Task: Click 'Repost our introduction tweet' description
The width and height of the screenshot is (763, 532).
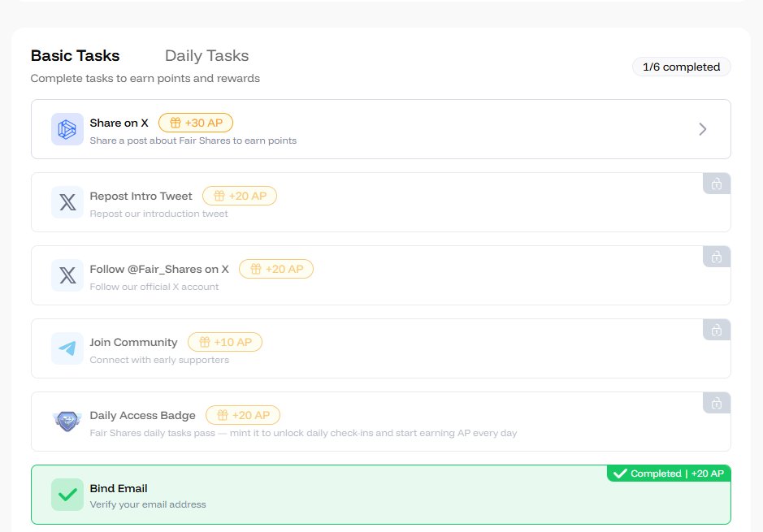Action: 158,214
